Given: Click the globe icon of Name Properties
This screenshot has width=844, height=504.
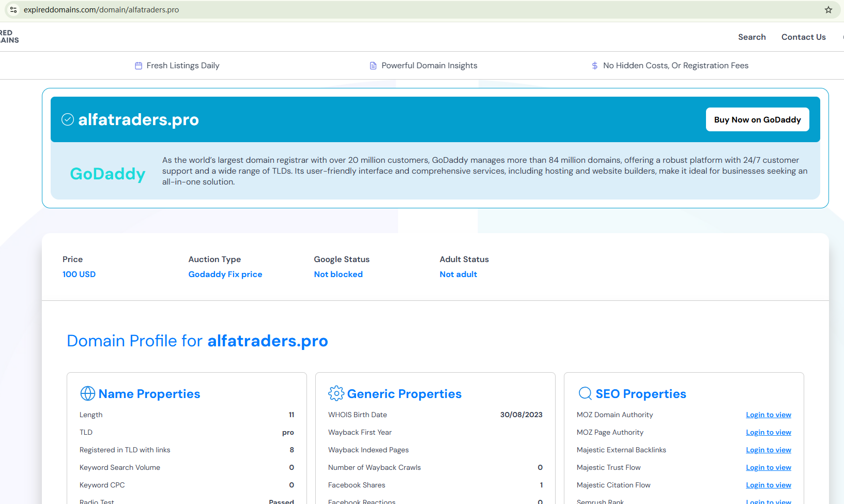Looking at the screenshot, I should tap(88, 393).
